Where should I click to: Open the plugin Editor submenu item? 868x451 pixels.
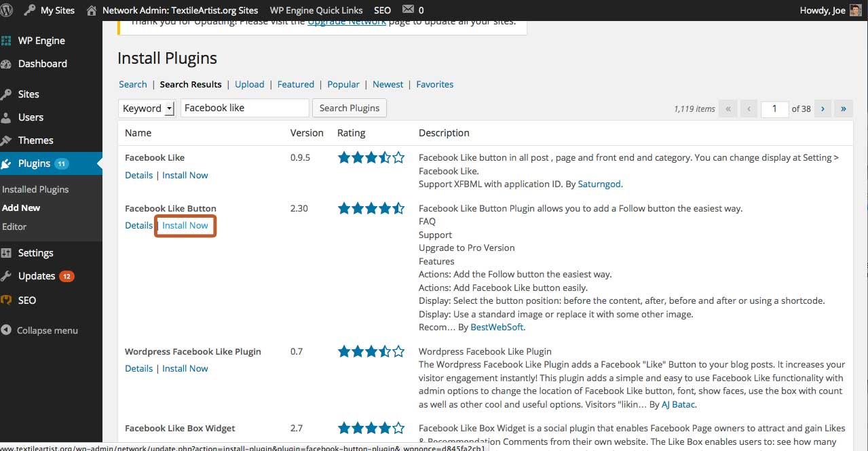coord(14,227)
